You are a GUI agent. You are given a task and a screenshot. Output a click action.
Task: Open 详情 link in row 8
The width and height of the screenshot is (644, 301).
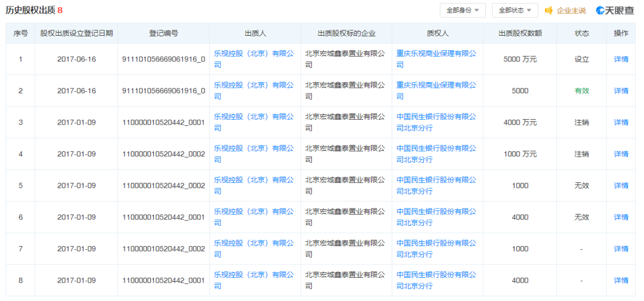coord(621,280)
